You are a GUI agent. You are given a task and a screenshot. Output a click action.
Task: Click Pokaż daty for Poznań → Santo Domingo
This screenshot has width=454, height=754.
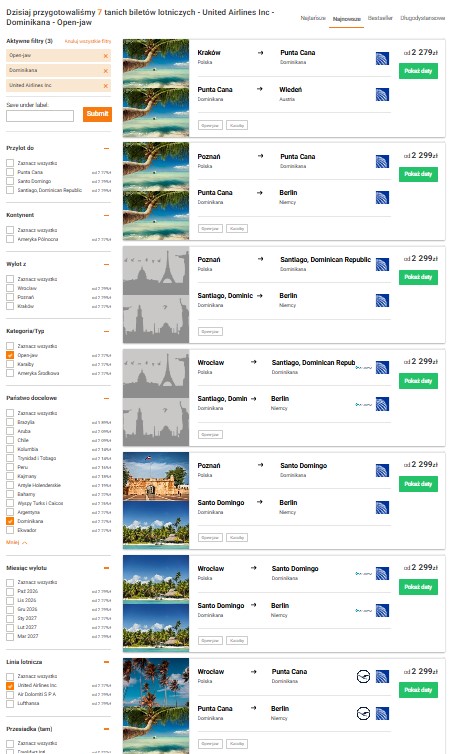[x=418, y=484]
